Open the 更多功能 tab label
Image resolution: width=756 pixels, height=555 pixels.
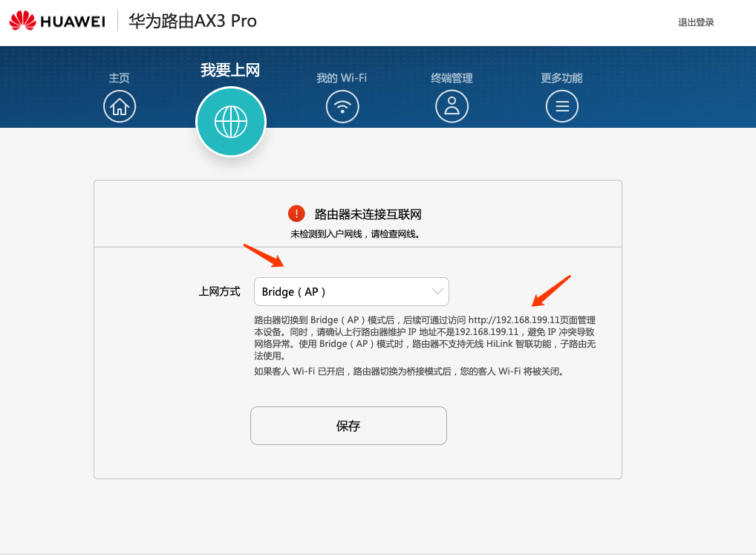tap(561, 78)
